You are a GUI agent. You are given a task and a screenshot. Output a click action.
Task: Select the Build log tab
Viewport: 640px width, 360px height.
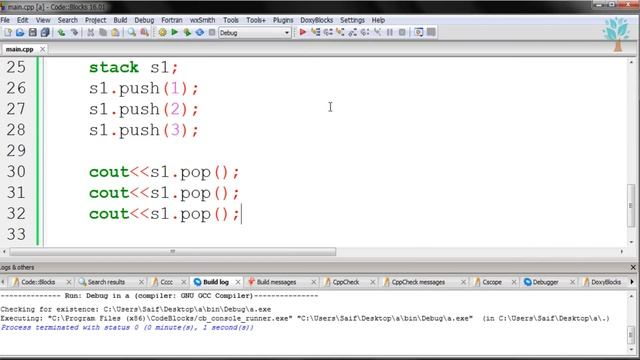click(216, 282)
